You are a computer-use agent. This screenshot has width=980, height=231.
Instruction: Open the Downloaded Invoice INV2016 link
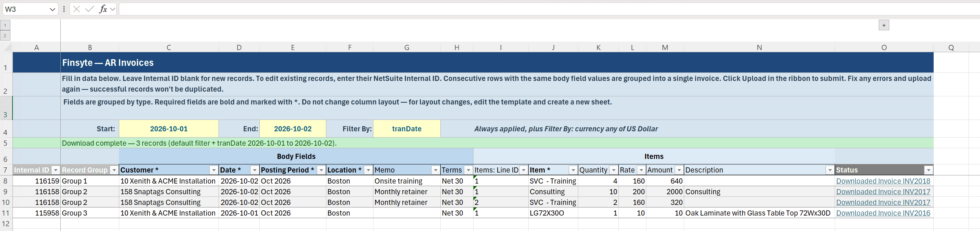click(x=883, y=213)
